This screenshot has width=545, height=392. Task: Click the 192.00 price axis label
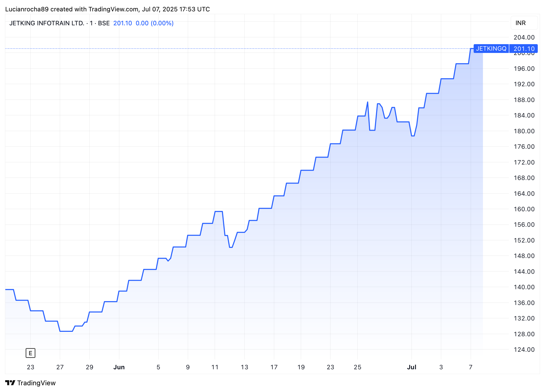point(524,84)
